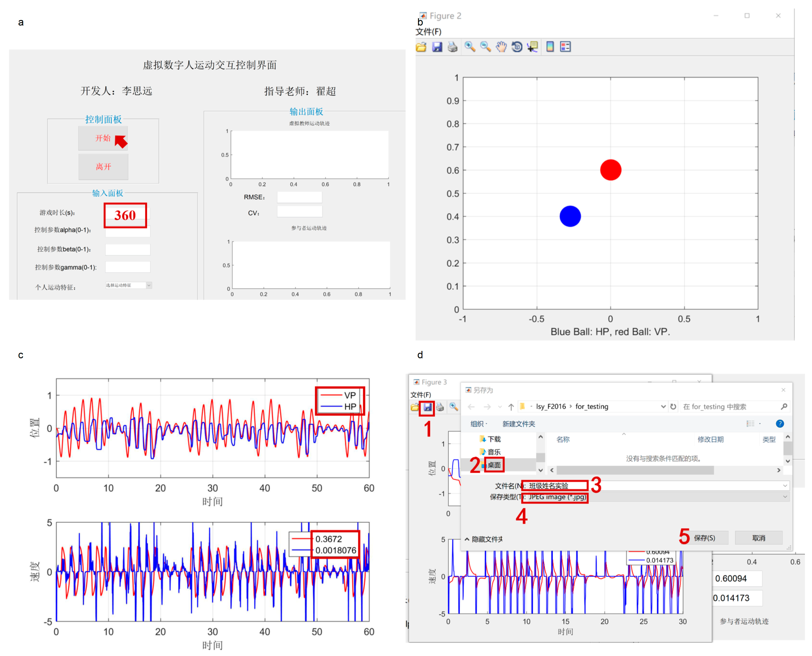
Task: Click the save floppy icon in Figure 3
Action: tap(427, 407)
